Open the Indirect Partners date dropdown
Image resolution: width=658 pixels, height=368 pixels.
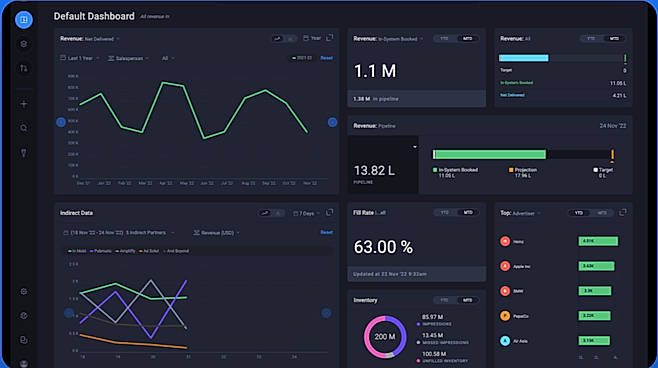coord(119,232)
